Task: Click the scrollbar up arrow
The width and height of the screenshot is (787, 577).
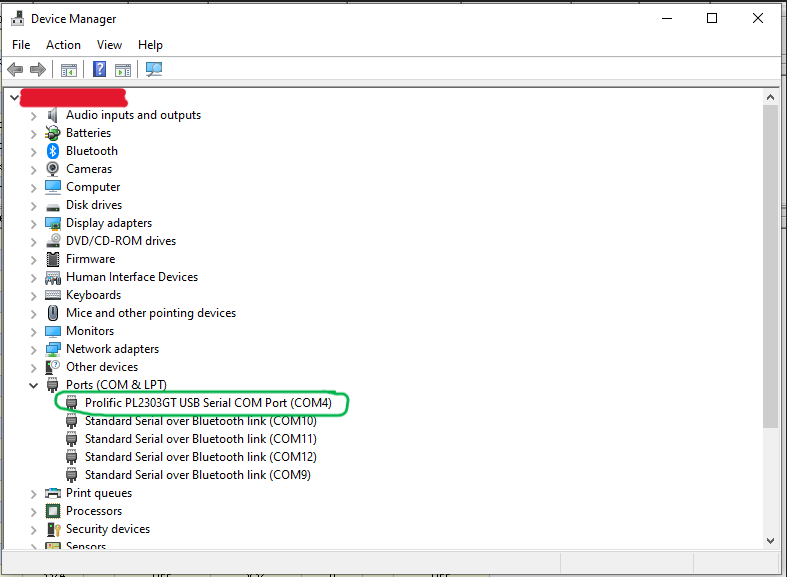Action: [x=770, y=97]
